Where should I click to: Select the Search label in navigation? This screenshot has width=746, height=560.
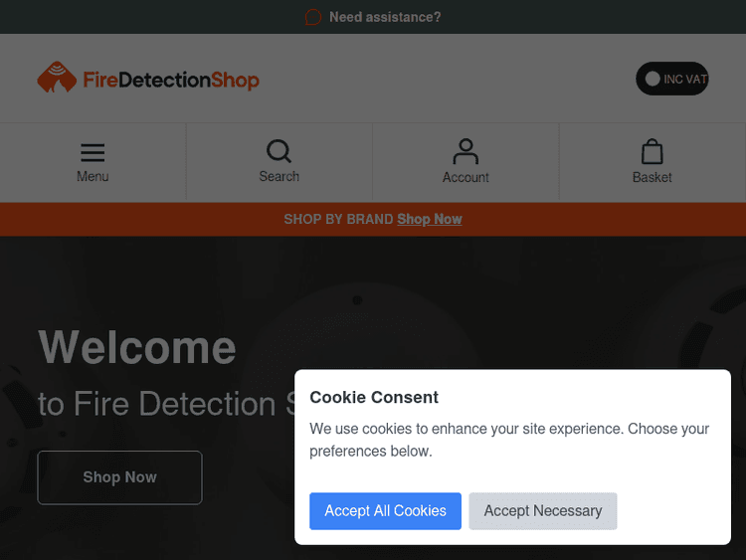[x=280, y=177]
